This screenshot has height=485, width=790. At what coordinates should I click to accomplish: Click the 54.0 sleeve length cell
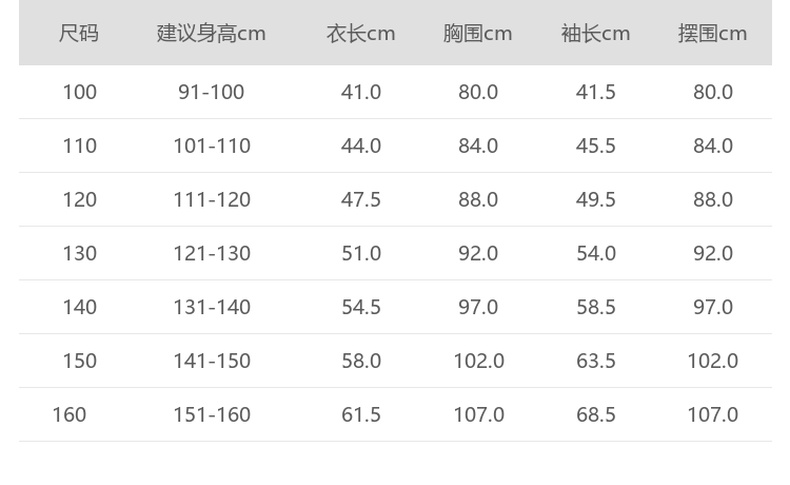pos(596,254)
